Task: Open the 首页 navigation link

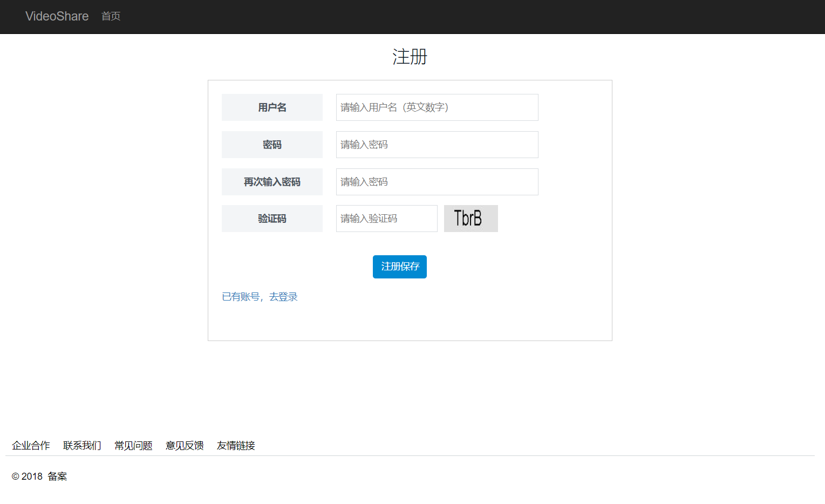Action: click(x=111, y=16)
